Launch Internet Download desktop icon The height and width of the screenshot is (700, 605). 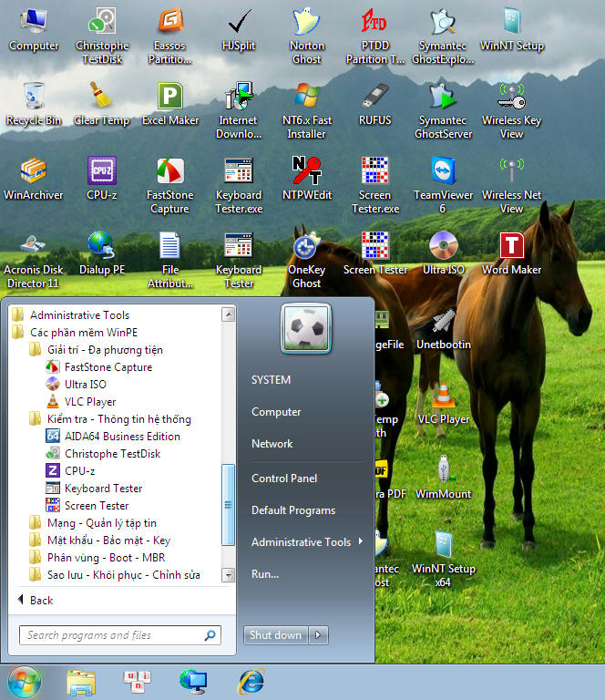pyautogui.click(x=239, y=110)
